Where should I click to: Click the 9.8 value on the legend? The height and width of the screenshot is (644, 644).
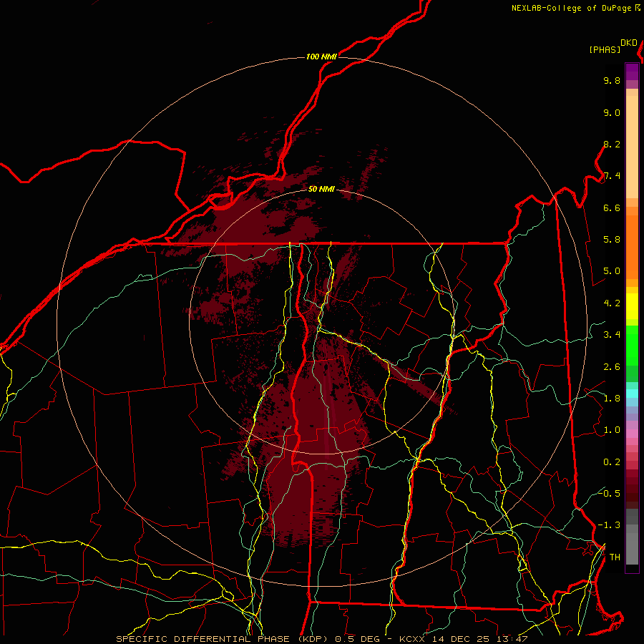(x=612, y=80)
